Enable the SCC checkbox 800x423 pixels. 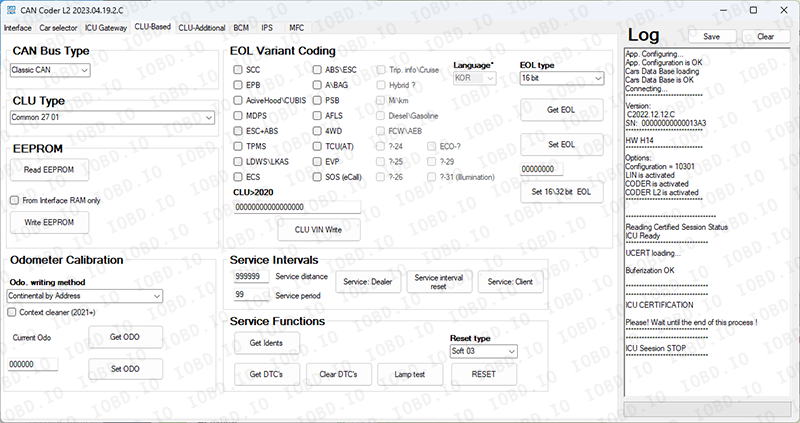238,70
